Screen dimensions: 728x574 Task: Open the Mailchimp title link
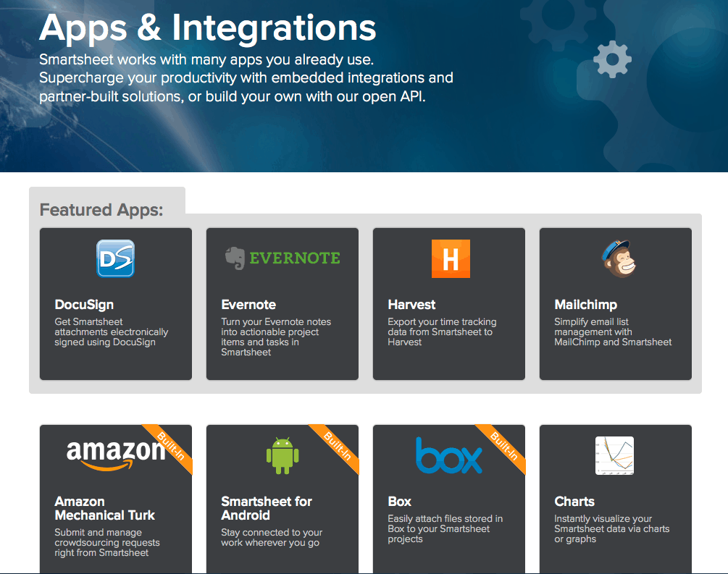pyautogui.click(x=585, y=305)
